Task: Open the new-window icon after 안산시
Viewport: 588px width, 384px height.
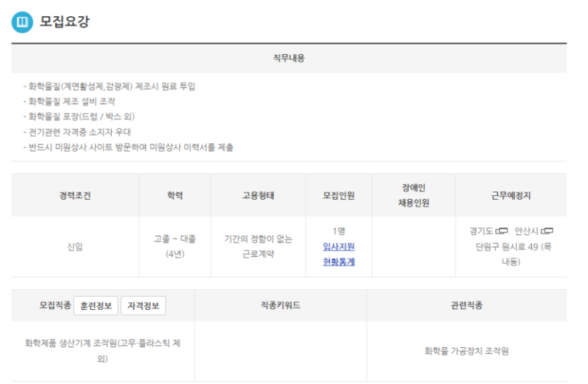Action: click(547, 231)
